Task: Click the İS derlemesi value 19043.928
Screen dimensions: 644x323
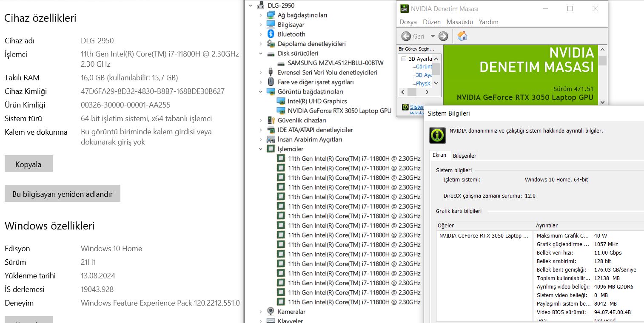Action: (x=98, y=289)
